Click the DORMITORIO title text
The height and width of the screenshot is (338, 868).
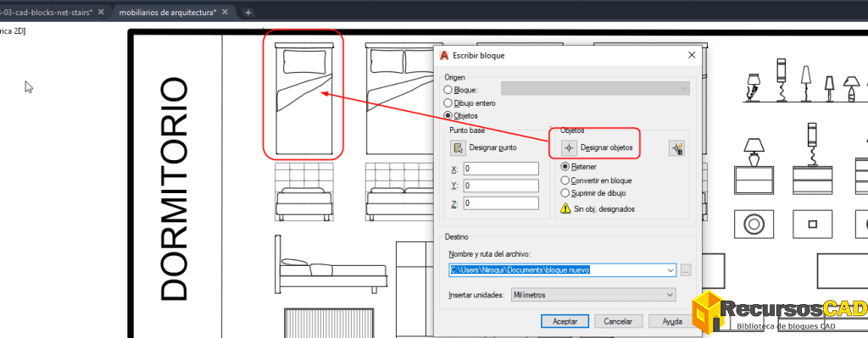(x=174, y=189)
